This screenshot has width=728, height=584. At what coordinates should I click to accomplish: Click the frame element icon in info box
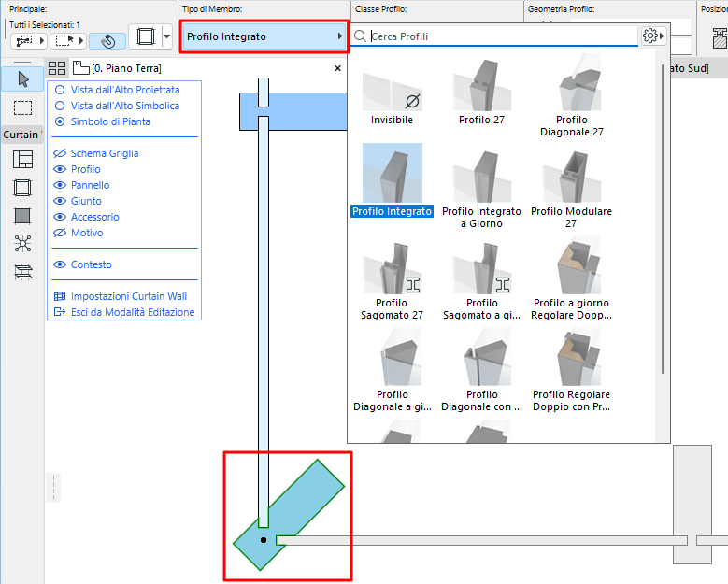[146, 36]
